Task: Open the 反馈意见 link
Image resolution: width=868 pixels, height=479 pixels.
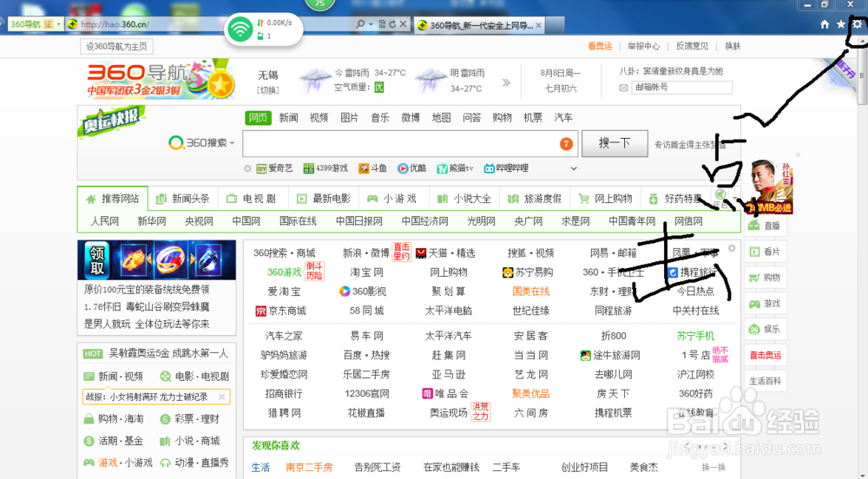Action: [692, 47]
